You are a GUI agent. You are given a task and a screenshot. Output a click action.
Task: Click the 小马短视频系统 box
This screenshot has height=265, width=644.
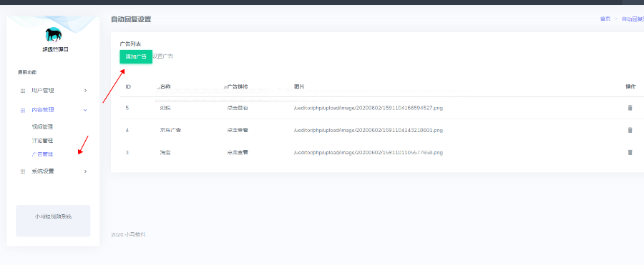click(x=53, y=221)
